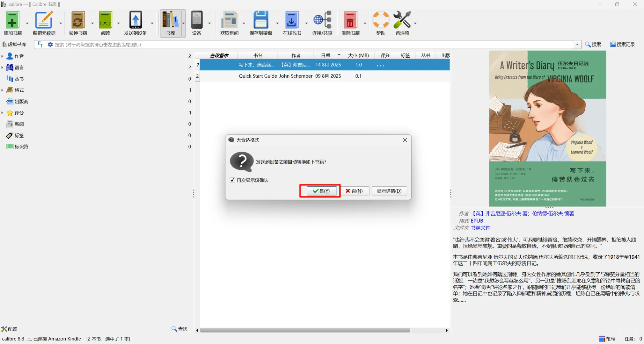
Task: Close the 无合适格式 dialog
Action: pos(405,140)
